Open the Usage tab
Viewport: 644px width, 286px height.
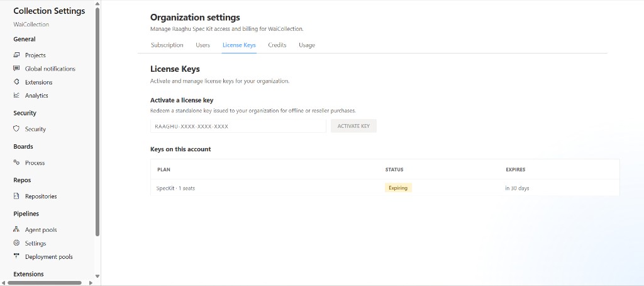click(307, 45)
